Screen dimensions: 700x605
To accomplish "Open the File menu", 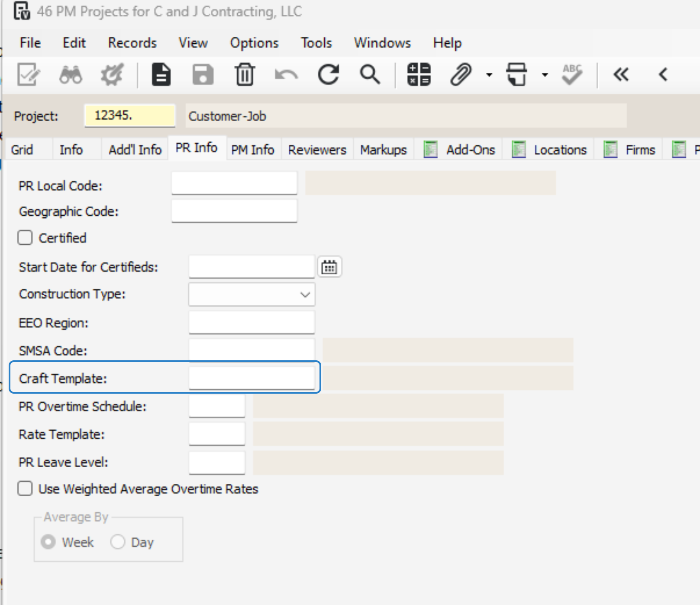I will (30, 43).
